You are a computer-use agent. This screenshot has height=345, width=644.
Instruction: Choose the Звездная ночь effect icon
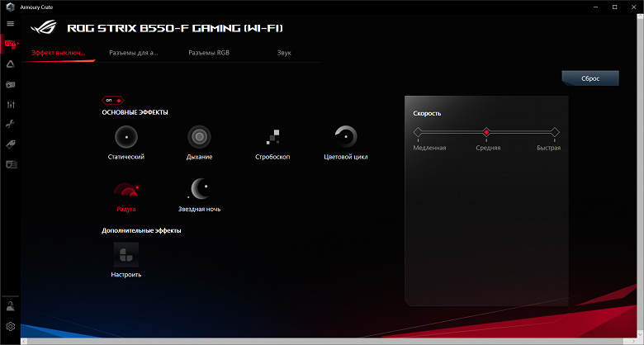[x=199, y=189]
